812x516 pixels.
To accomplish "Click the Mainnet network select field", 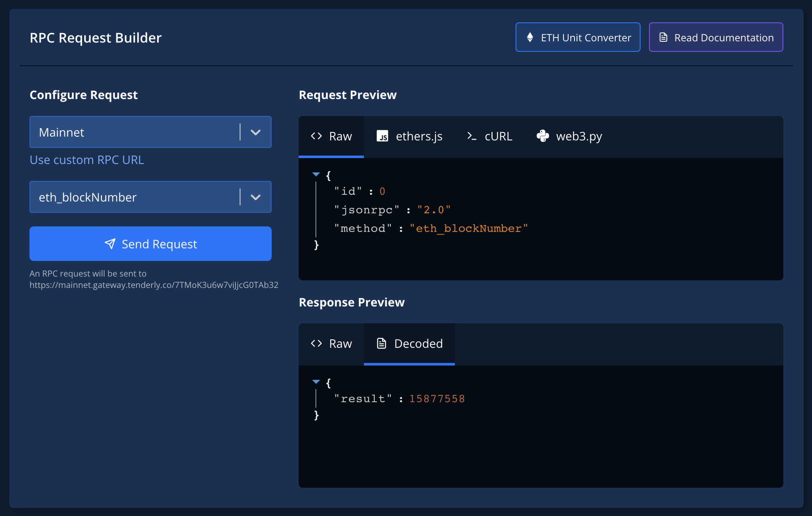I will [135, 132].
